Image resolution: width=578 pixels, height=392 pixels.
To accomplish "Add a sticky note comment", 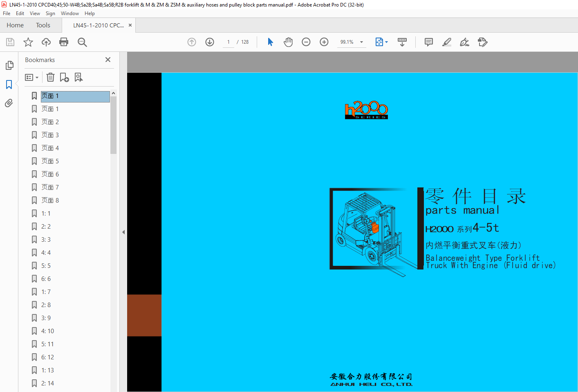I will [x=429, y=42].
